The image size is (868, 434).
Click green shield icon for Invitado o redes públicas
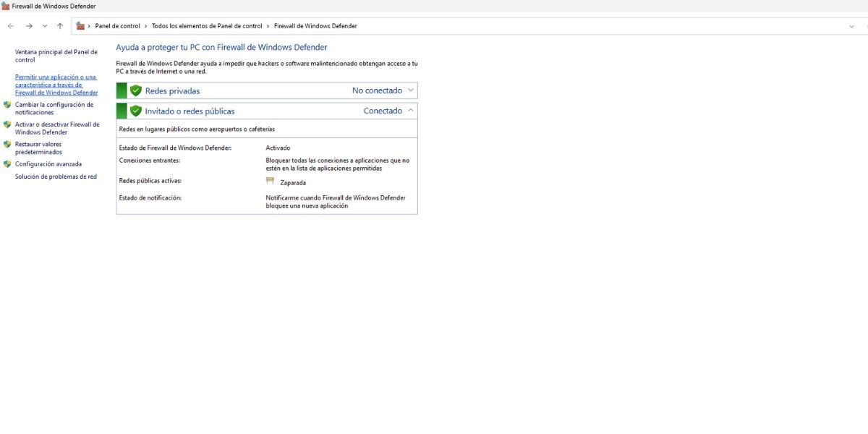(135, 111)
